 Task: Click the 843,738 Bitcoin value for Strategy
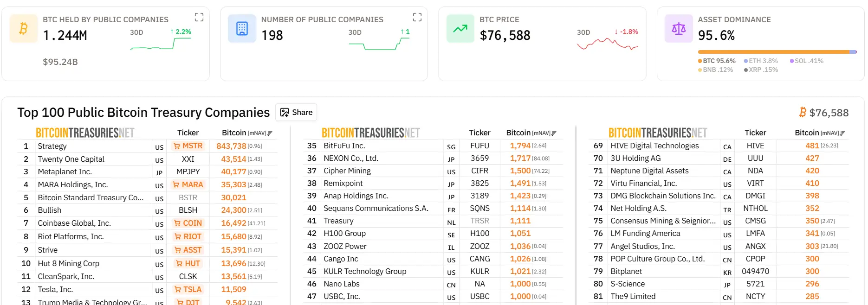(231, 146)
